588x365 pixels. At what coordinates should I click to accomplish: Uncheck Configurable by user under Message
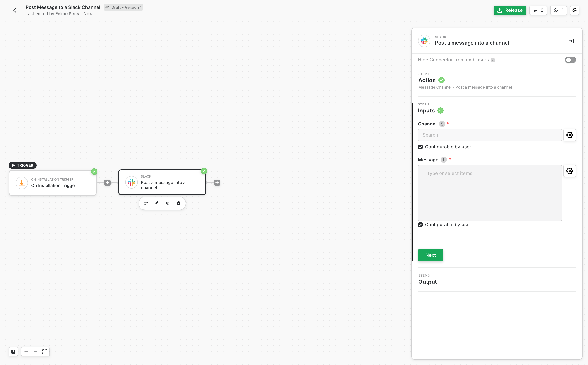click(420, 225)
